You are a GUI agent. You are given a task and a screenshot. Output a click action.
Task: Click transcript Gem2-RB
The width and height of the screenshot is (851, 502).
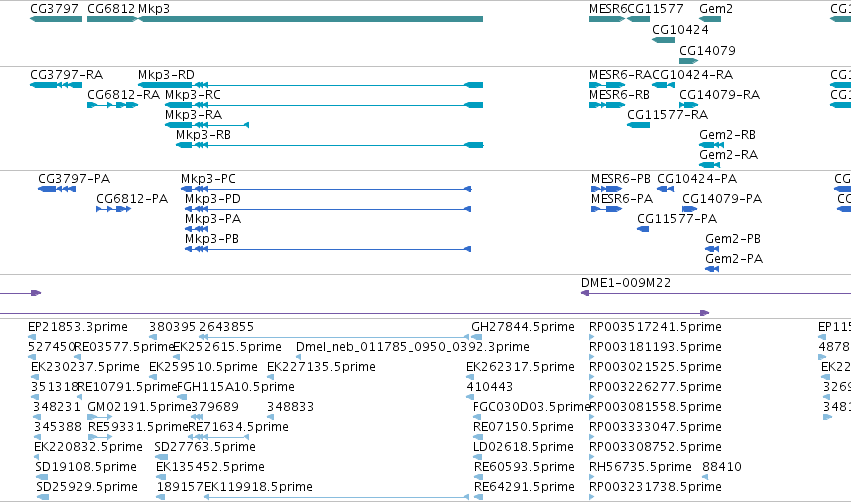pos(712,145)
